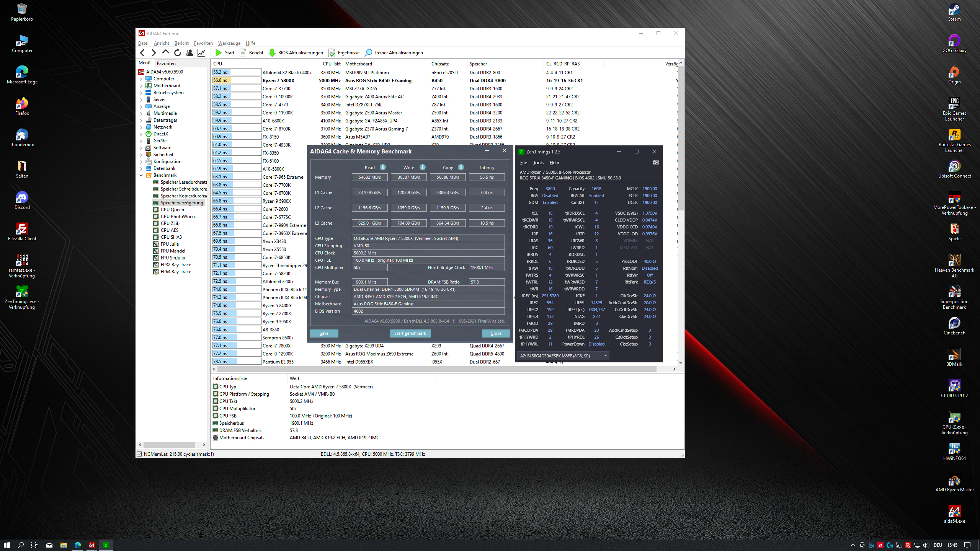Click the ZenTimings screenshot camera icon
980x551 pixels.
click(656, 163)
